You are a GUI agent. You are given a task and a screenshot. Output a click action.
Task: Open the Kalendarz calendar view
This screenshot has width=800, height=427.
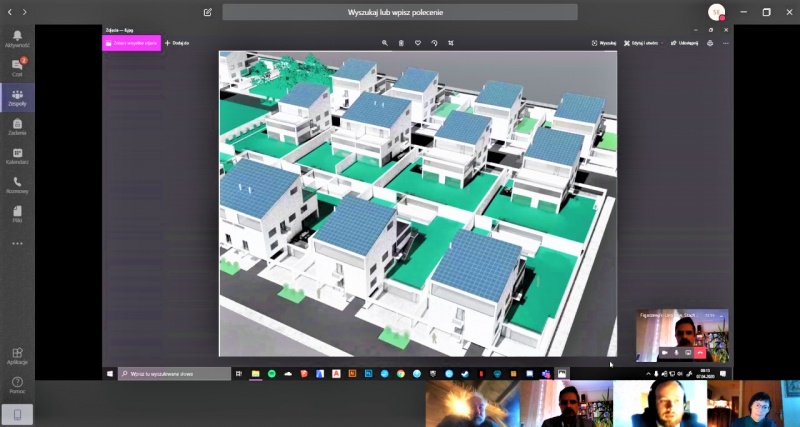coord(17,156)
